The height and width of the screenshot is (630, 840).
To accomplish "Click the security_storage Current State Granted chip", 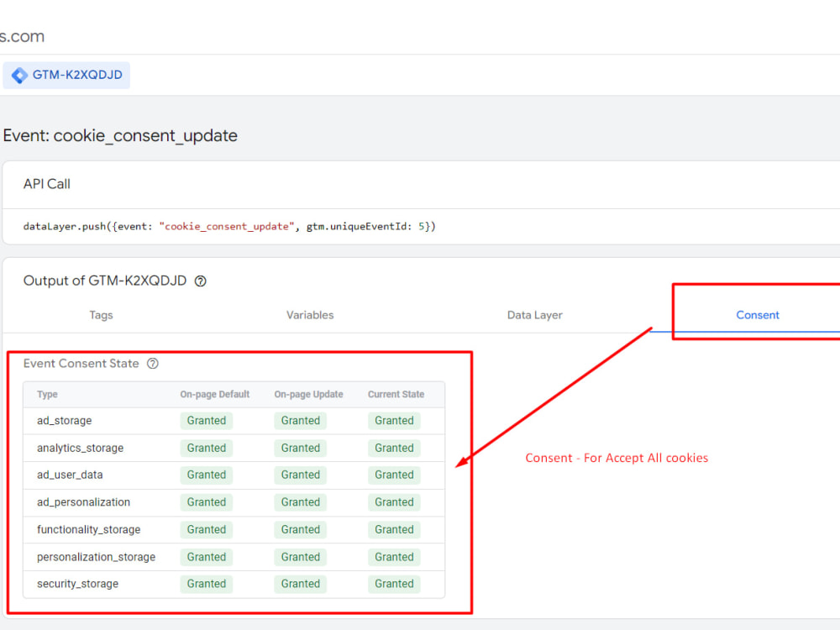I will click(393, 583).
